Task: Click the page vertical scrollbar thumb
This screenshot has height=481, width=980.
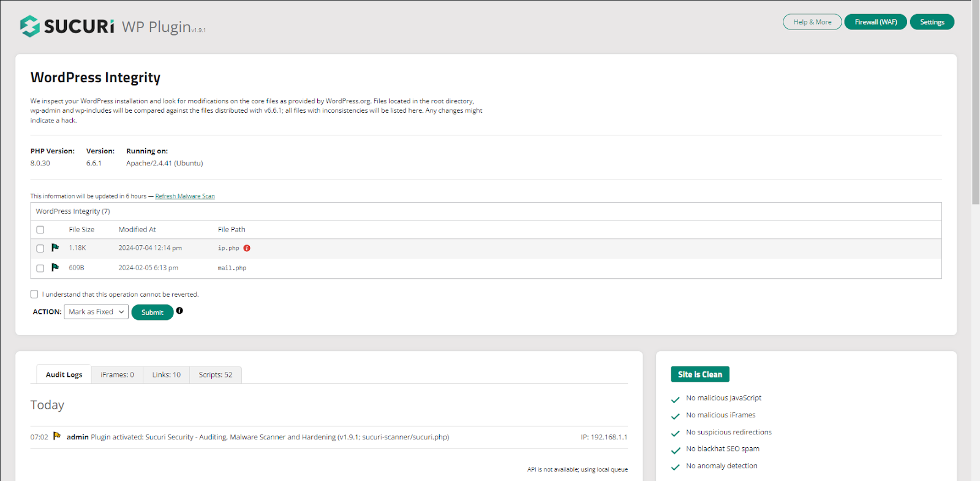Action: coord(976,102)
